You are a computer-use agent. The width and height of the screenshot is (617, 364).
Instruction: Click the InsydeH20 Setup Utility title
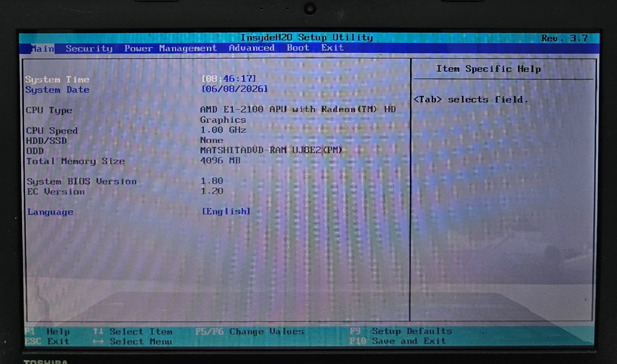pos(307,37)
